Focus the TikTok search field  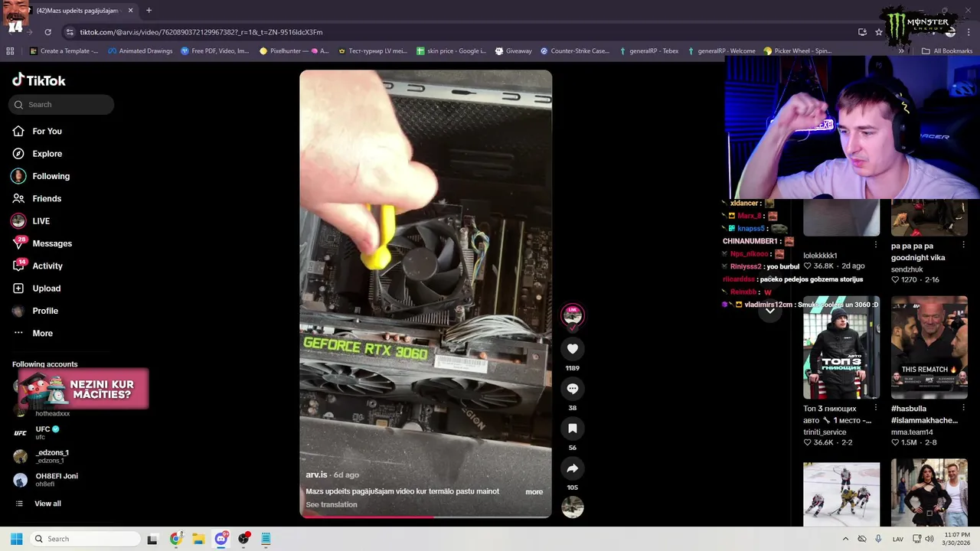pos(61,105)
